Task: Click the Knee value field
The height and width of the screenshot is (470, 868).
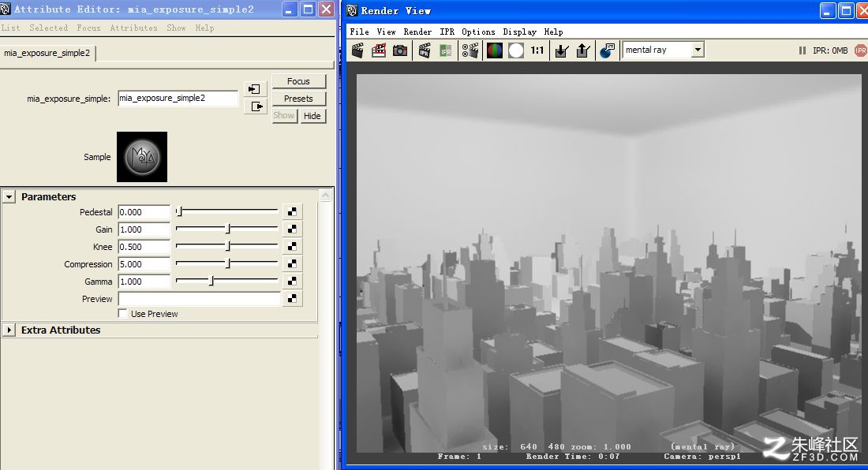Action: point(144,247)
